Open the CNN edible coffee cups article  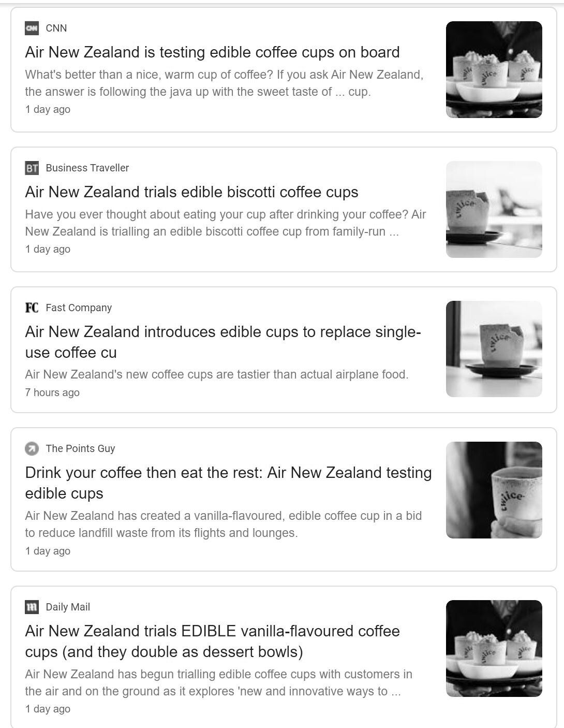(x=212, y=52)
